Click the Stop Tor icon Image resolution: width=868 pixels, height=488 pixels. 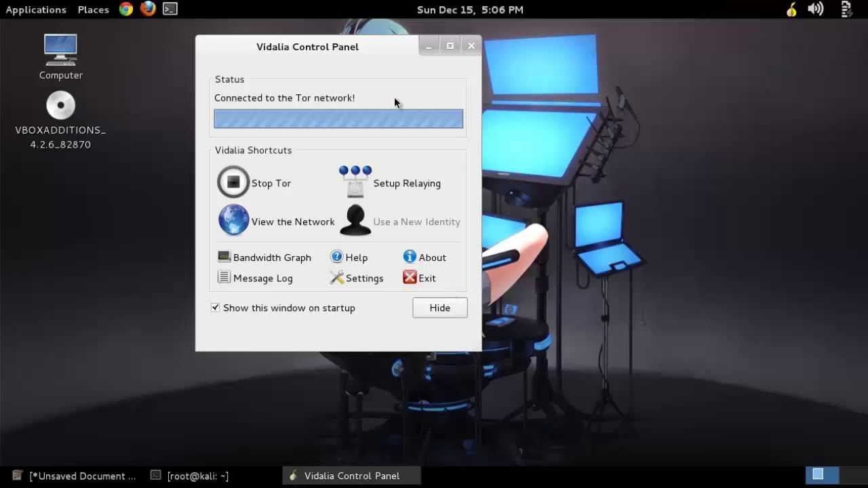point(233,182)
